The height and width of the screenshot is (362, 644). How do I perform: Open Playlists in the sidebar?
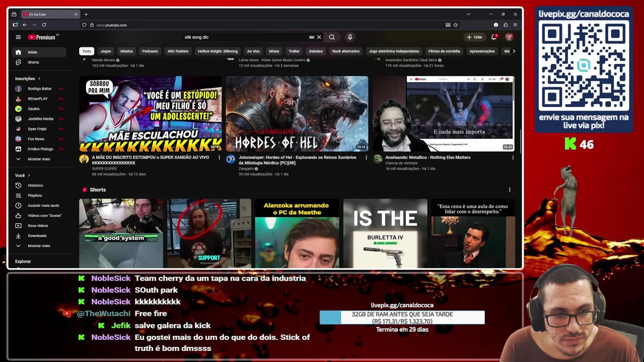point(39,196)
